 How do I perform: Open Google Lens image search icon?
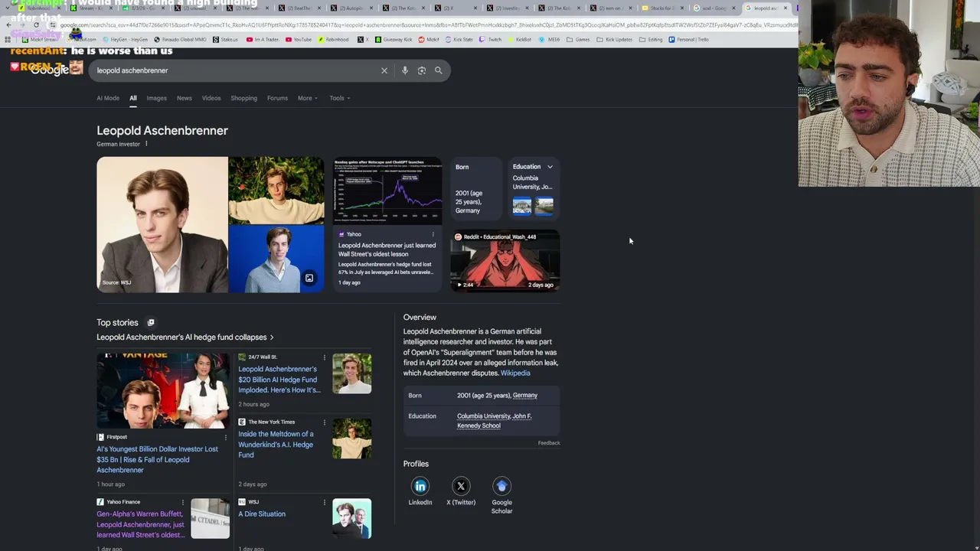click(x=422, y=70)
